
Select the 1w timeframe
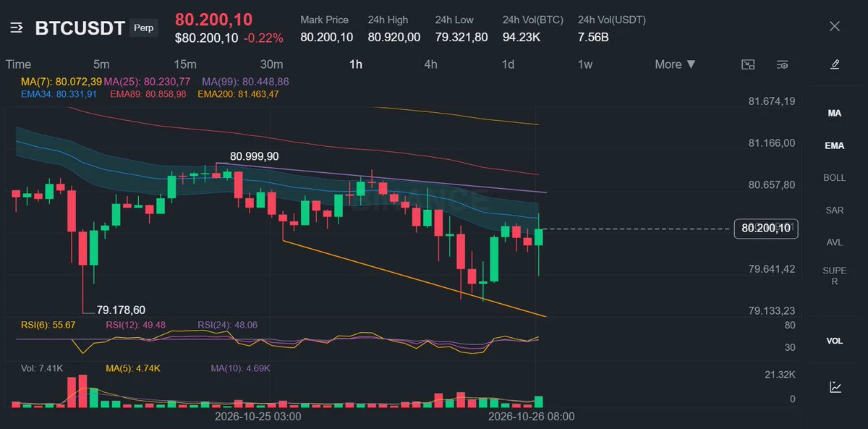pos(585,64)
